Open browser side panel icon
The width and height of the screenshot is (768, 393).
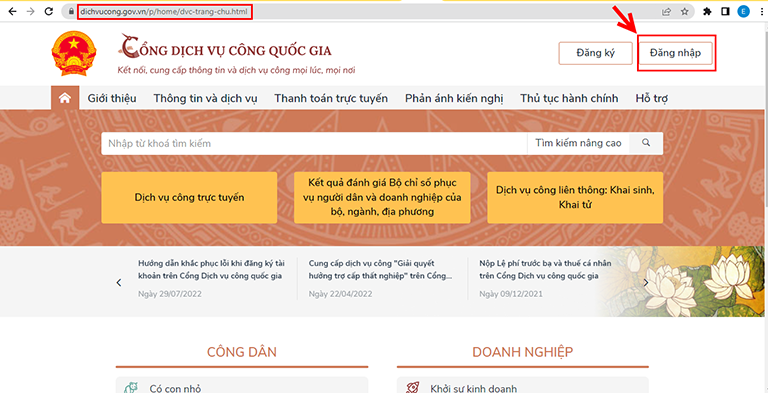[x=725, y=12]
